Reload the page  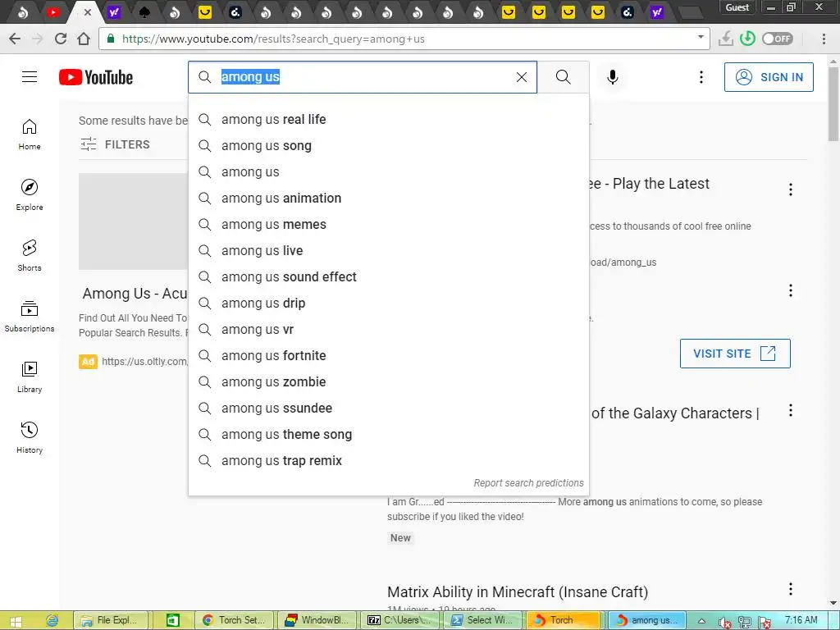pyautogui.click(x=61, y=39)
